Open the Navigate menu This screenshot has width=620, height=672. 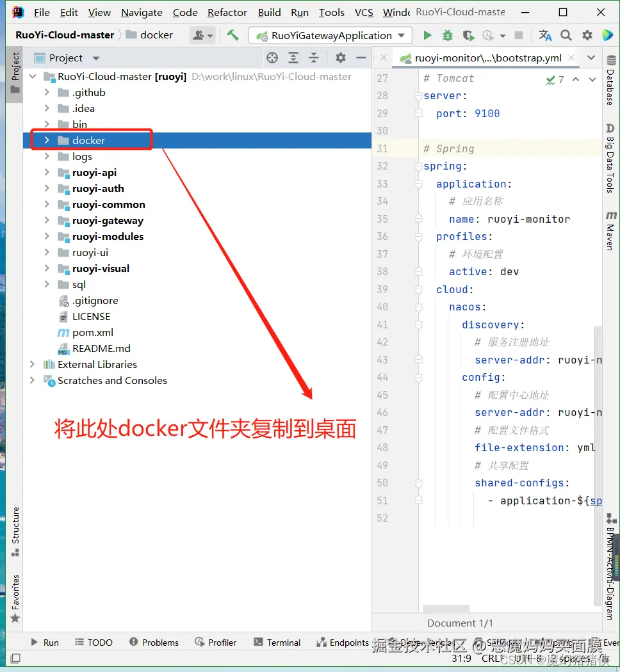point(142,12)
